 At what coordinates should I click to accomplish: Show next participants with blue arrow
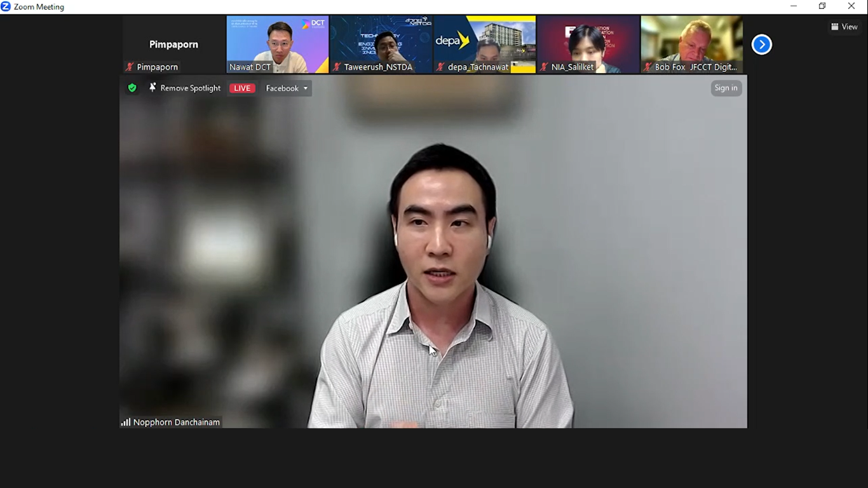(x=761, y=44)
